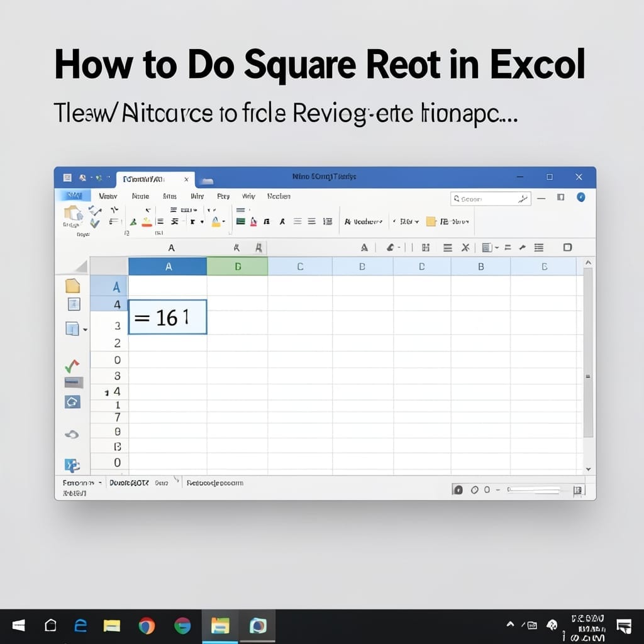Viewport: 644px width, 644px height.
Task: Close the document tab with its x
Action: click(x=186, y=179)
